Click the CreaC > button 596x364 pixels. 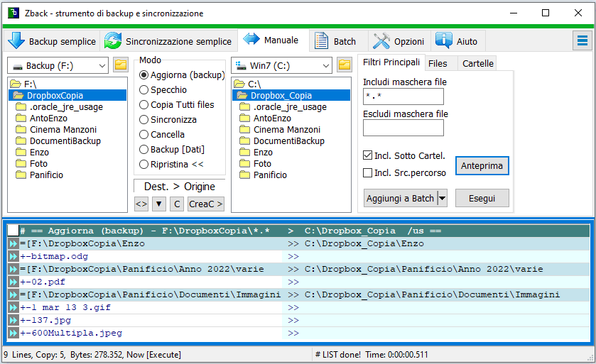(x=205, y=204)
